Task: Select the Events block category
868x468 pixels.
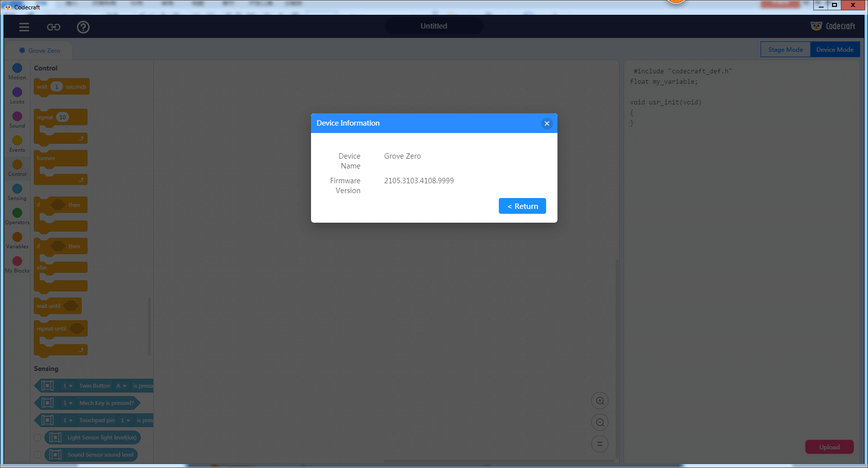Action: click(x=17, y=144)
